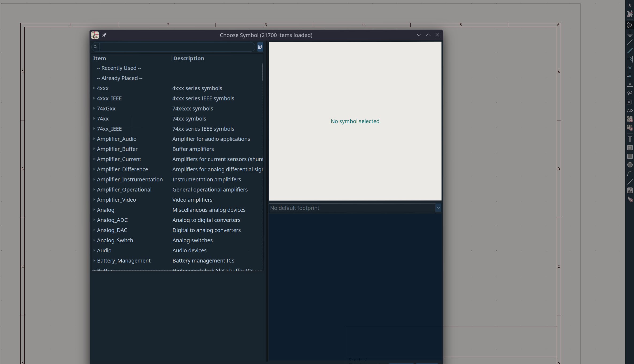This screenshot has height=364, width=634.
Task: Expand the 74xx library
Action: click(94, 119)
